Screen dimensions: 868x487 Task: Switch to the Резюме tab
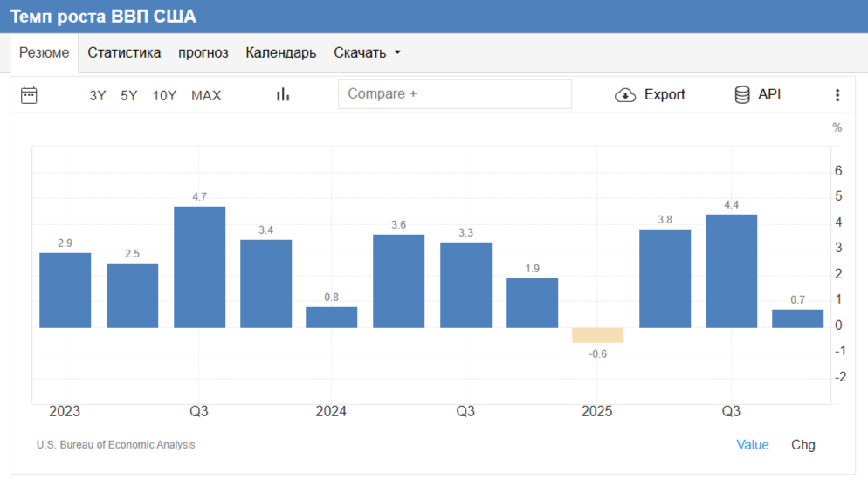click(45, 52)
